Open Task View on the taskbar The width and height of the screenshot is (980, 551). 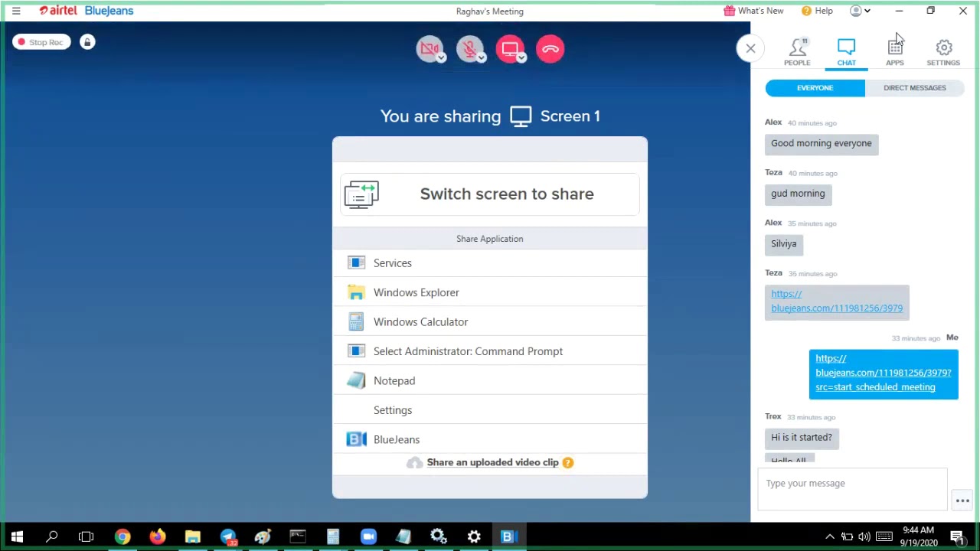click(x=87, y=536)
